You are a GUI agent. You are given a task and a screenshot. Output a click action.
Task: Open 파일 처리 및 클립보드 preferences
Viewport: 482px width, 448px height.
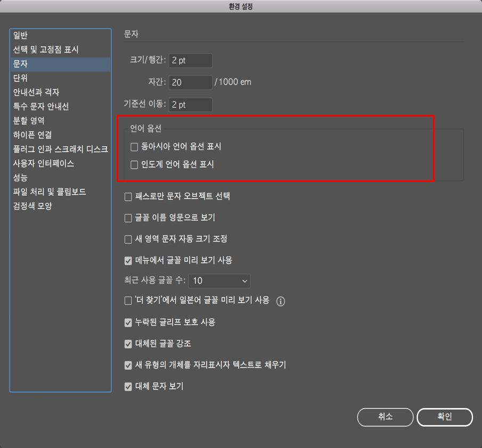60,192
